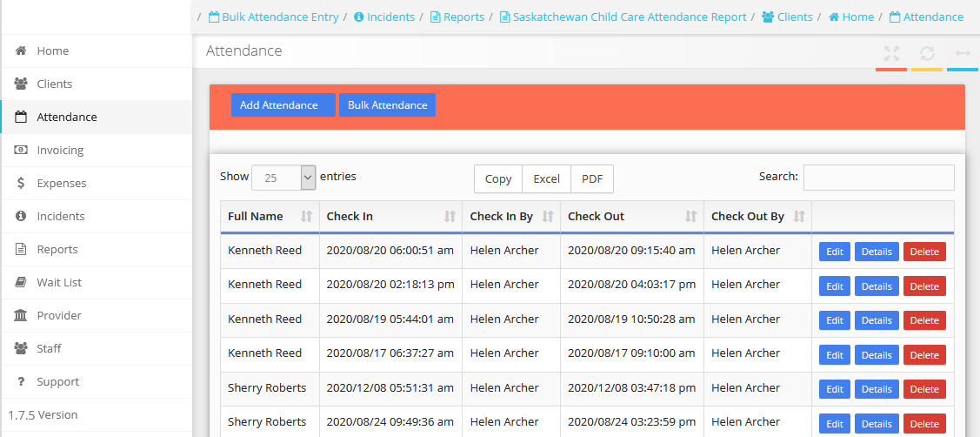This screenshot has height=437, width=980.
Task: Open Reports breadcrumb tab
Action: (x=457, y=17)
